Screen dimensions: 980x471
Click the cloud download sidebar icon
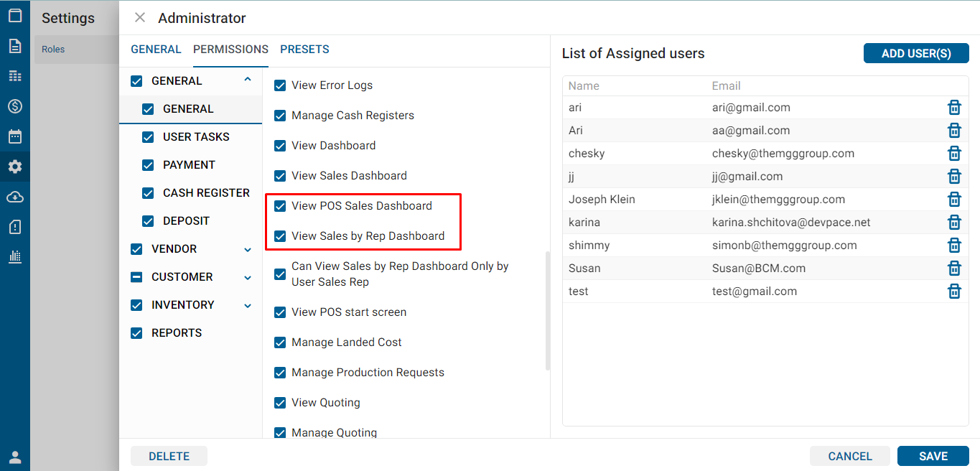click(15, 197)
